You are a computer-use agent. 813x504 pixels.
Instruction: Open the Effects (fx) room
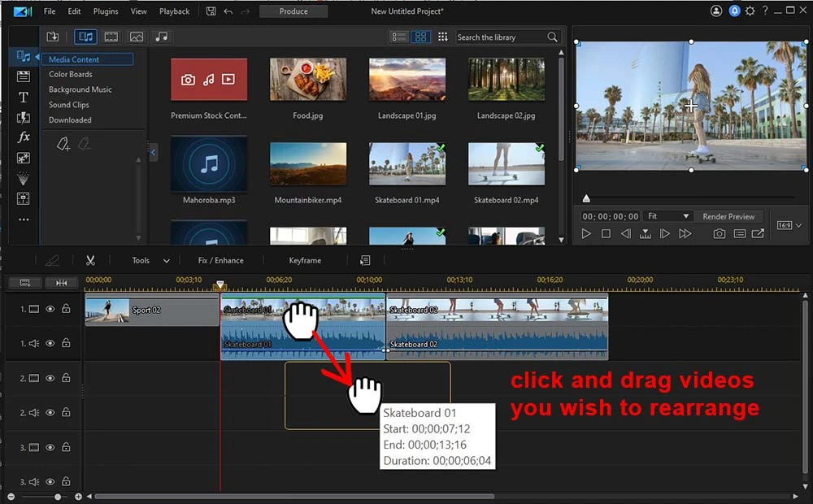point(24,137)
